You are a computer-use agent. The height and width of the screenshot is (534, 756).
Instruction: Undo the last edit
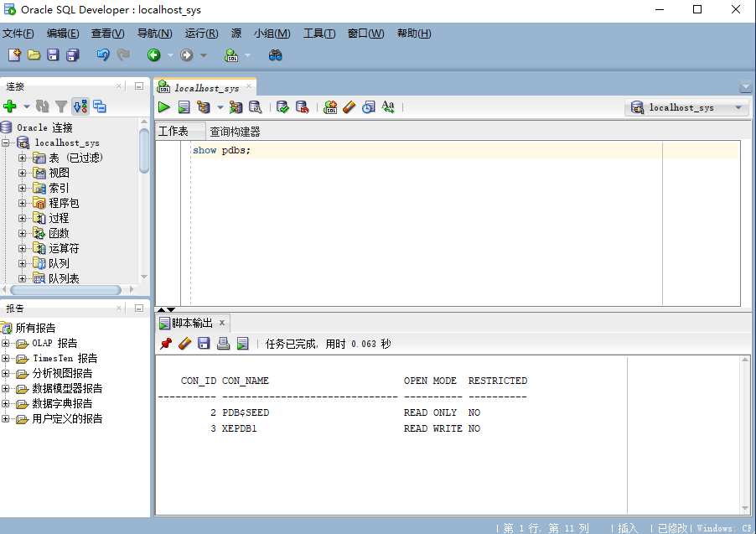[x=103, y=55]
